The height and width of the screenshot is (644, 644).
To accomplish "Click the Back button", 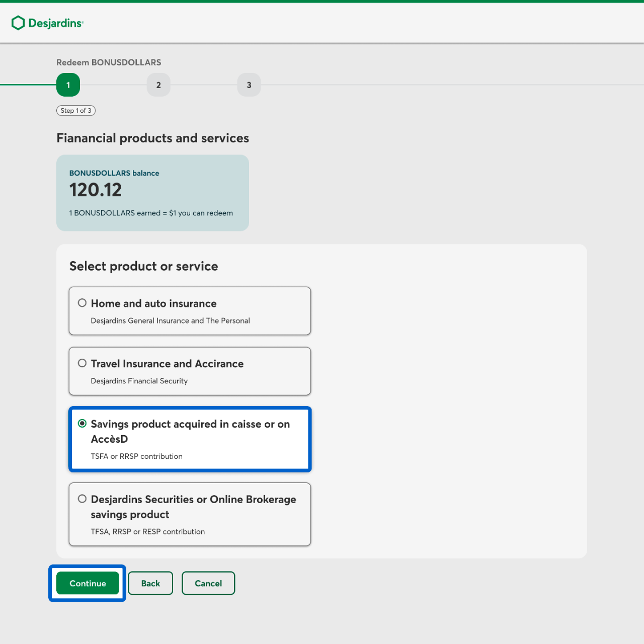I will [x=150, y=583].
